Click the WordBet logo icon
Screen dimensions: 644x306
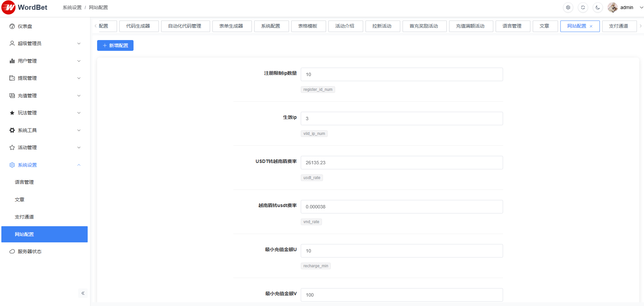pos(8,7)
